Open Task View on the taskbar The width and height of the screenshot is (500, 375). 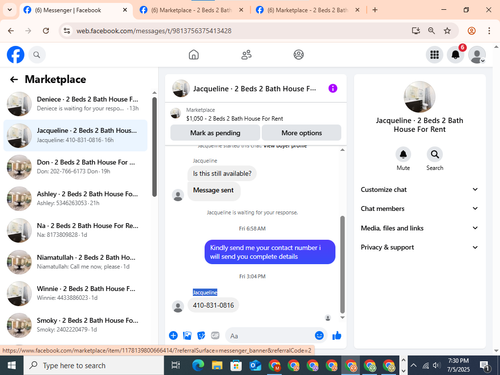[x=176, y=365]
